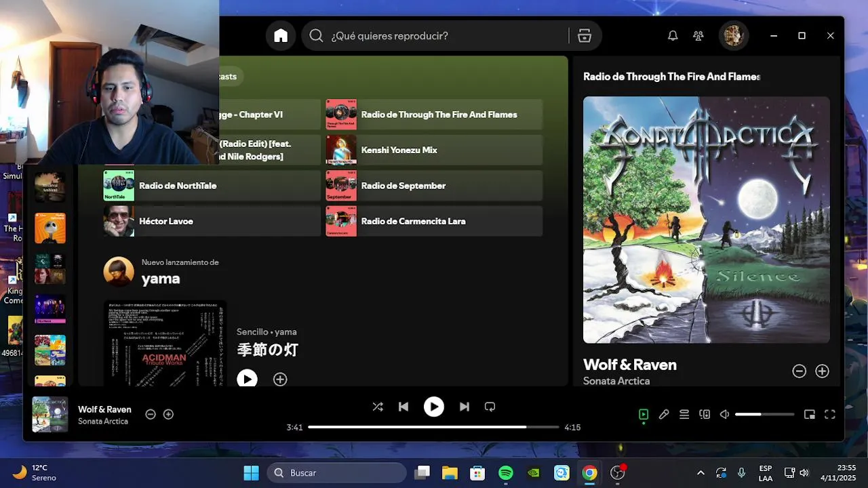Open the Browse icon in the search bar
868x488 pixels.
[x=585, y=36]
